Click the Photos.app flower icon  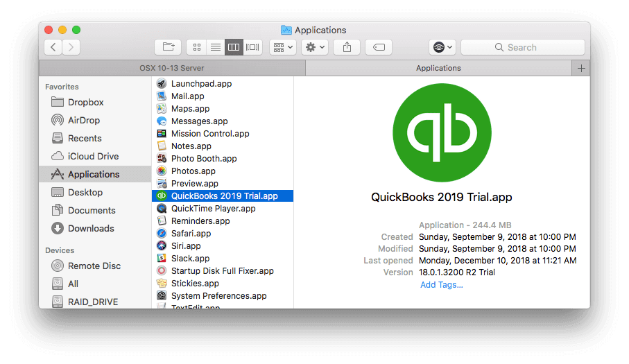162,171
